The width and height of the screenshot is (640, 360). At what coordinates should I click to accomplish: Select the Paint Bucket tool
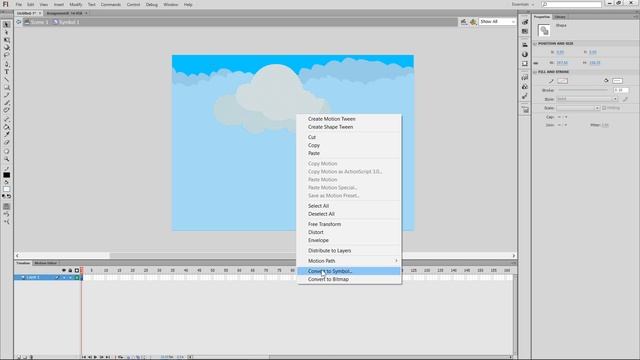pyautogui.click(x=7, y=127)
